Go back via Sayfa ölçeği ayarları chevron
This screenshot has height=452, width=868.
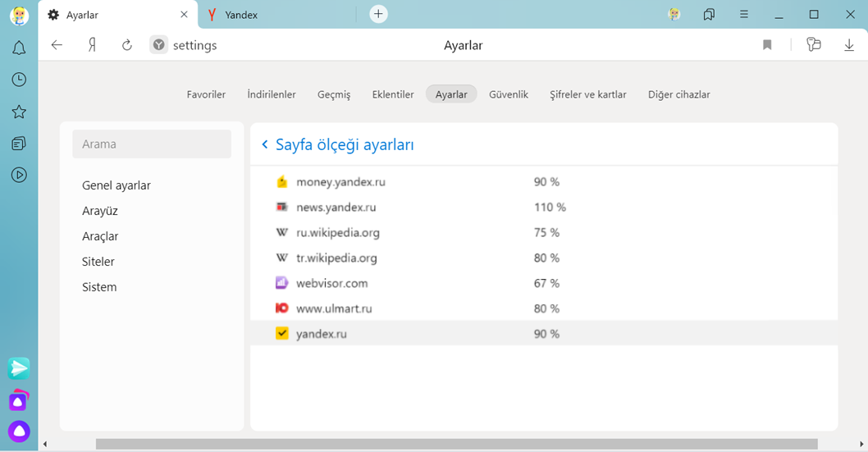tap(265, 144)
